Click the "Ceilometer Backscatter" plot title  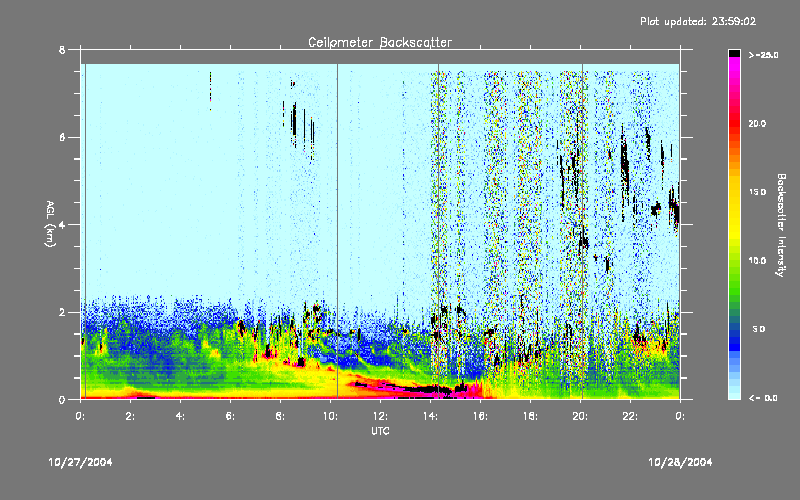coord(380,42)
